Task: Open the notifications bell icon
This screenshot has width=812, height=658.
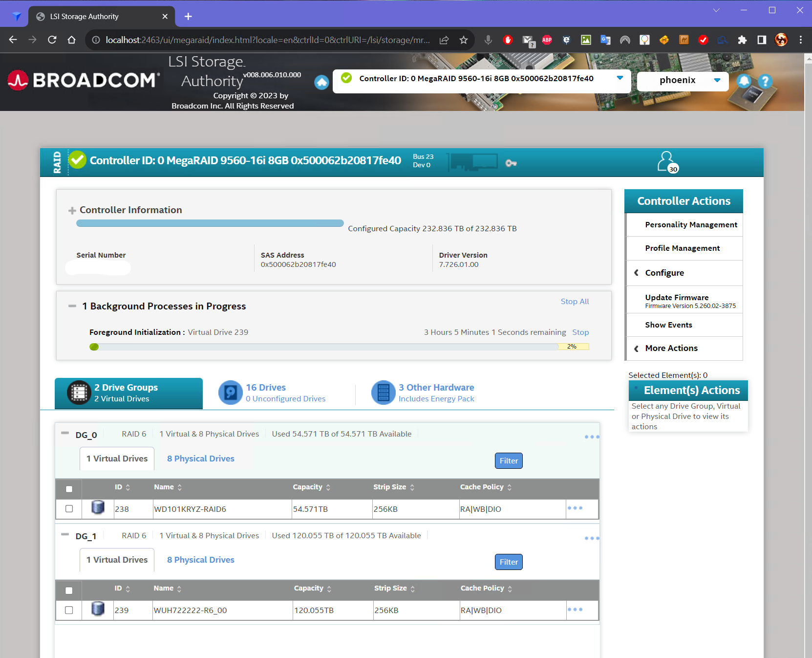Action: pos(744,81)
